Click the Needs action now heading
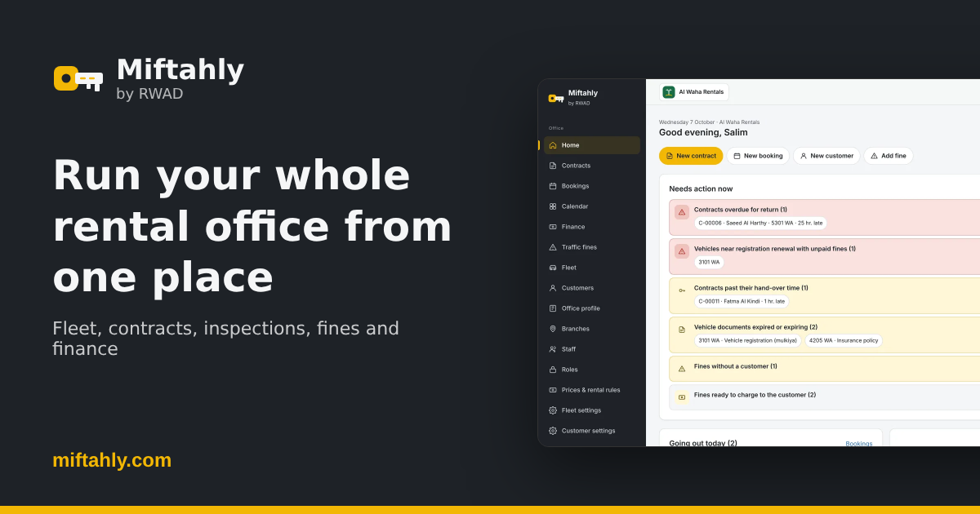 pyautogui.click(x=701, y=188)
